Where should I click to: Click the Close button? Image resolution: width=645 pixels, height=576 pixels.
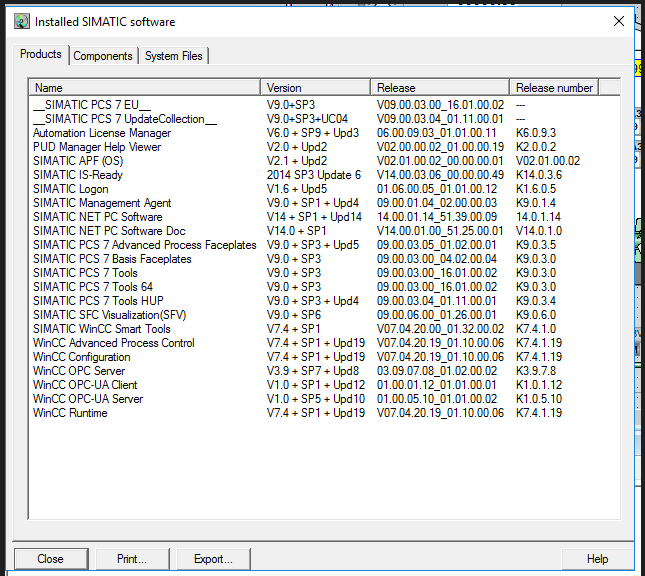coord(51,559)
